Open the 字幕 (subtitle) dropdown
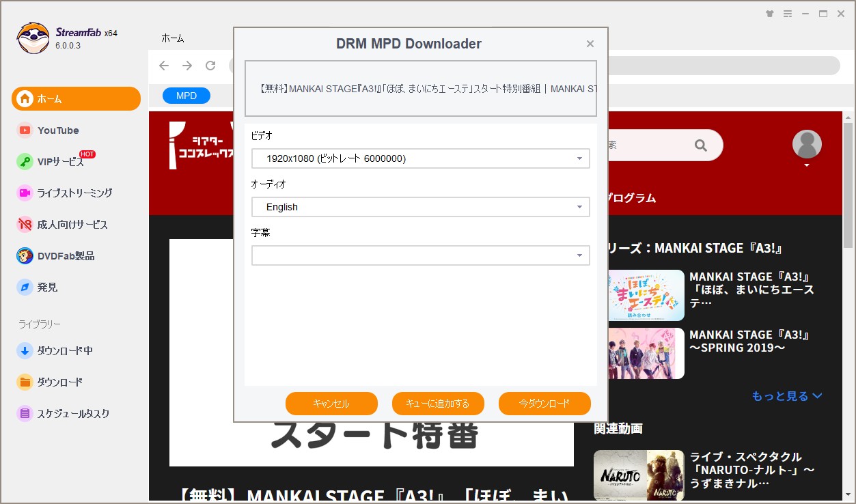The image size is (856, 504). pos(420,255)
